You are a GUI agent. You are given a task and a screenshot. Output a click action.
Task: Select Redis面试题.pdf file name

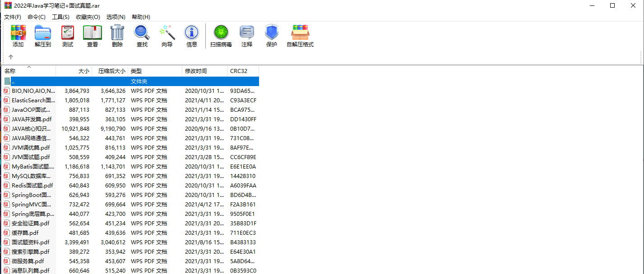tap(32, 185)
